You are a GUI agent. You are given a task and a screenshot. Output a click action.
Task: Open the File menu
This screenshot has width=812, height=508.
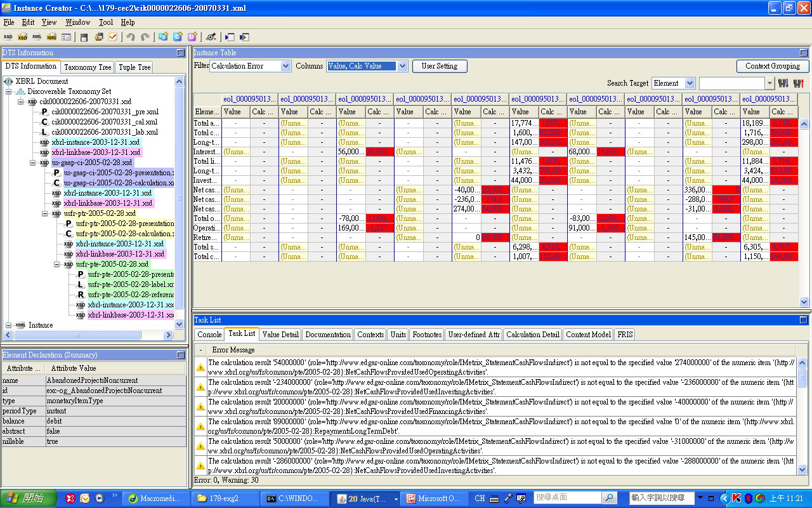[x=9, y=22]
